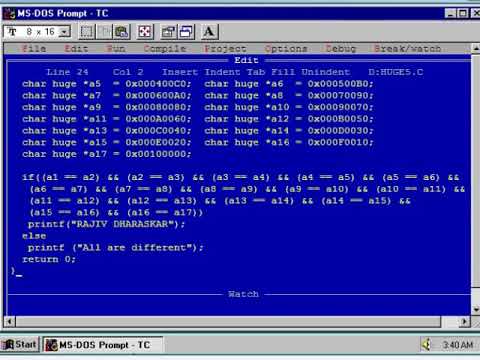Click the 'Unindent' status indicator
This screenshot has height=360, width=480.
(x=326, y=72)
